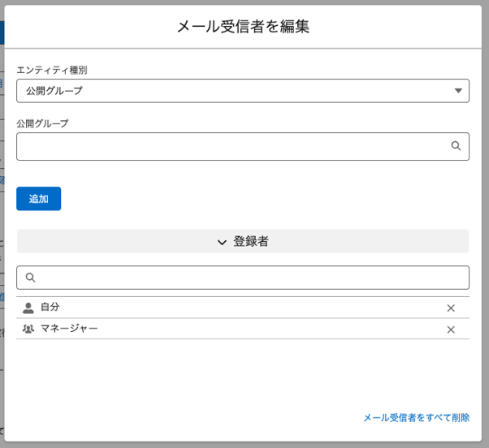Click メール受信者をすべて削除 link
Viewport: 489px width, 448px height.
(x=417, y=417)
